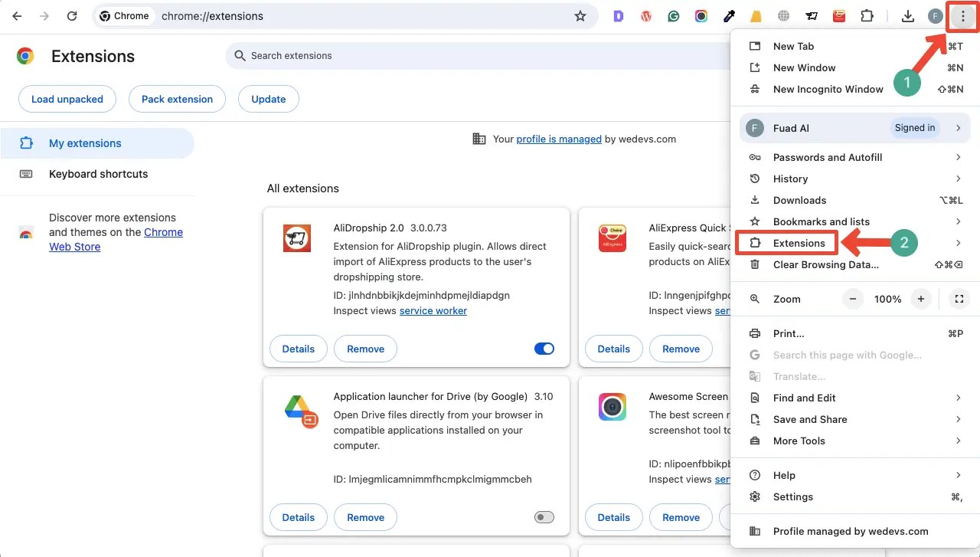Click the AliDropship cart toolbar icon
This screenshot has height=557, width=980.
(812, 15)
